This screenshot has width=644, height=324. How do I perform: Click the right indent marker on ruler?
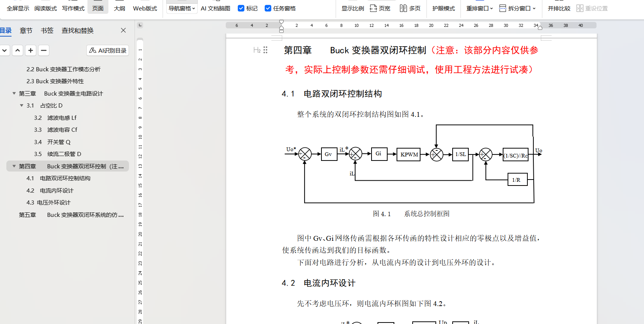click(540, 28)
